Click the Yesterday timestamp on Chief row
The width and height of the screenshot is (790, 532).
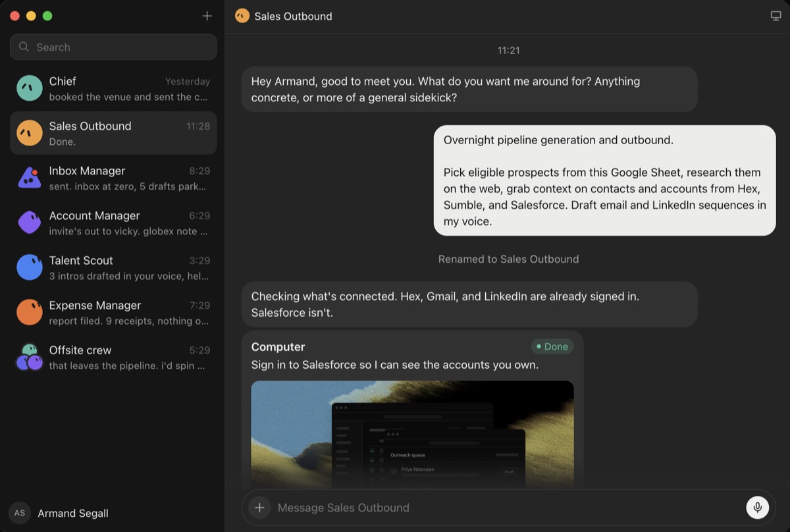click(188, 82)
